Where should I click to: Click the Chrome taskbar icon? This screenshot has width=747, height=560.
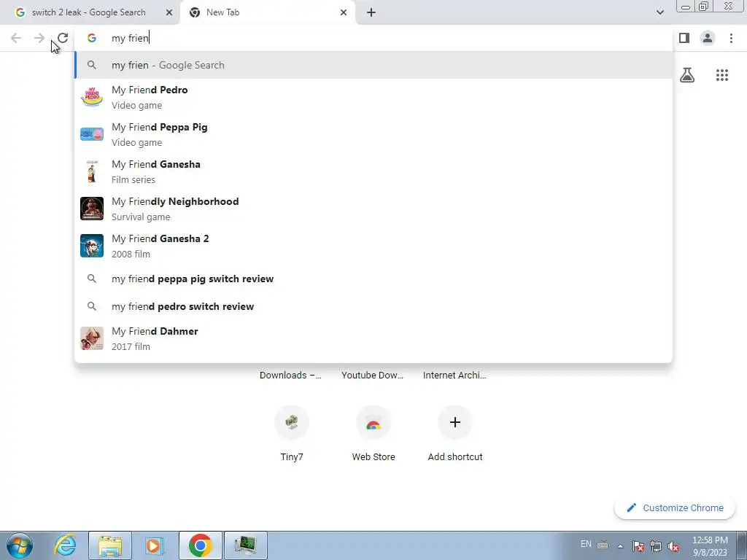(x=201, y=545)
